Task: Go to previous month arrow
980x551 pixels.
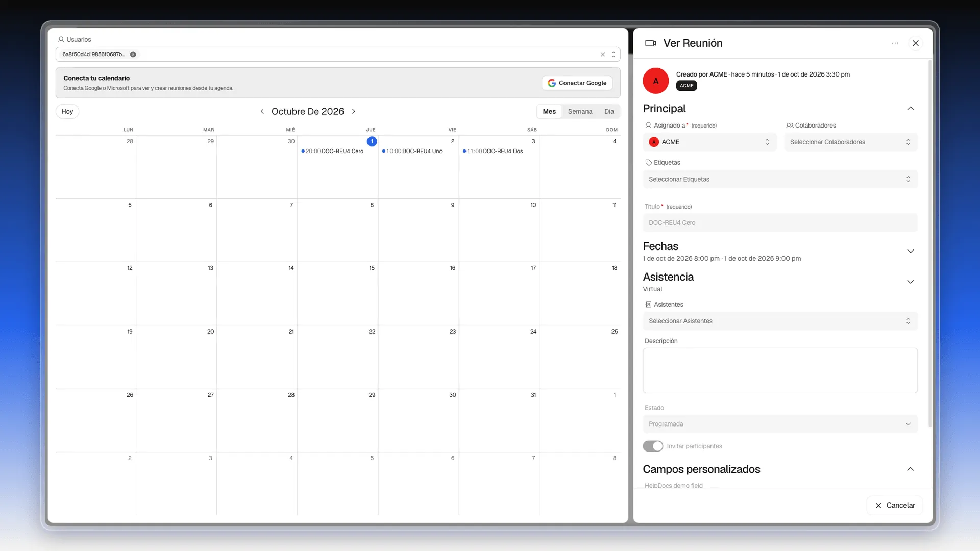Action: (x=262, y=111)
